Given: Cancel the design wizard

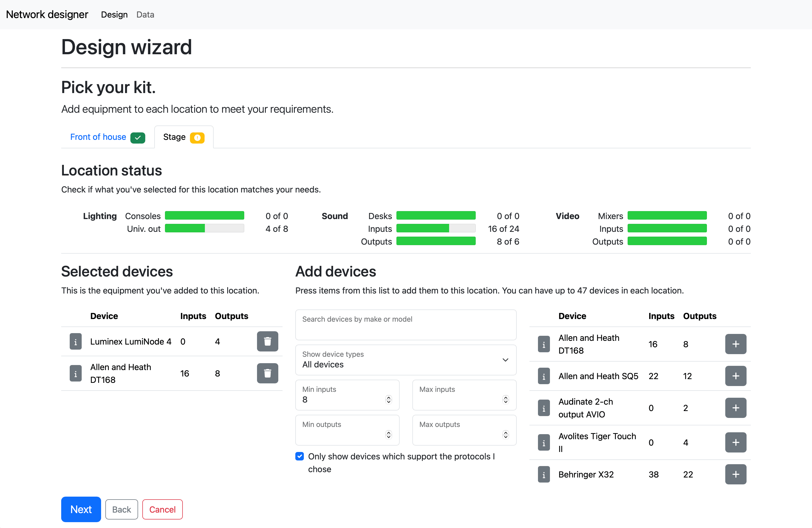Looking at the screenshot, I should (162, 509).
